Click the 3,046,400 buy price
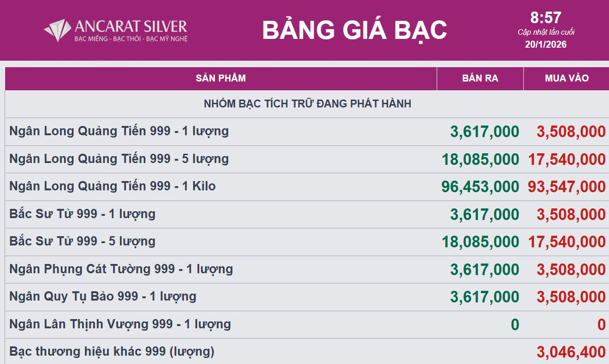609x364 pixels. (x=571, y=352)
